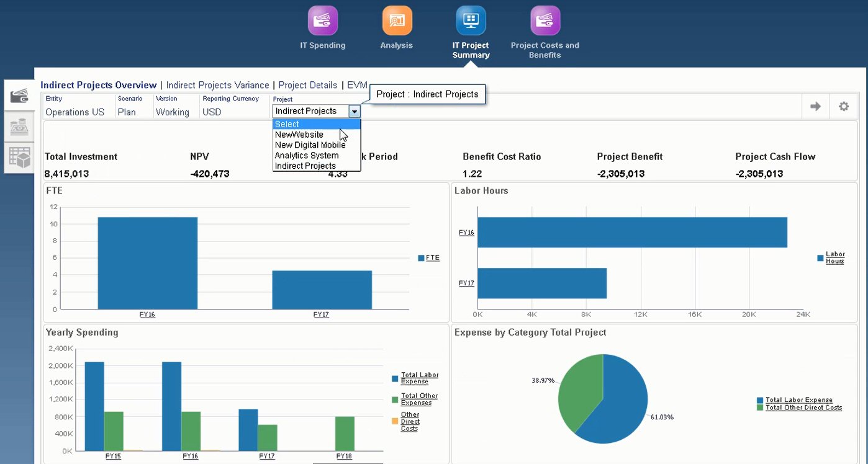
Task: Open the settings gear icon
Action: [x=843, y=107]
